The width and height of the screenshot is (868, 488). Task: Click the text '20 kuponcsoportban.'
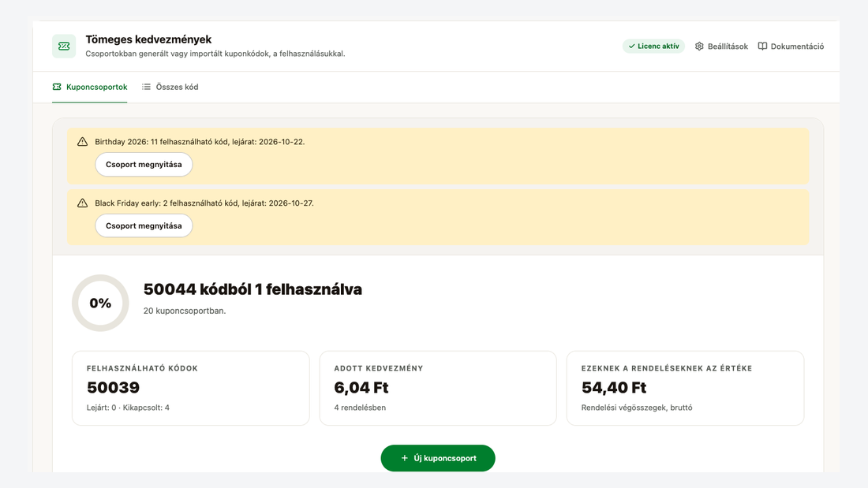185,311
